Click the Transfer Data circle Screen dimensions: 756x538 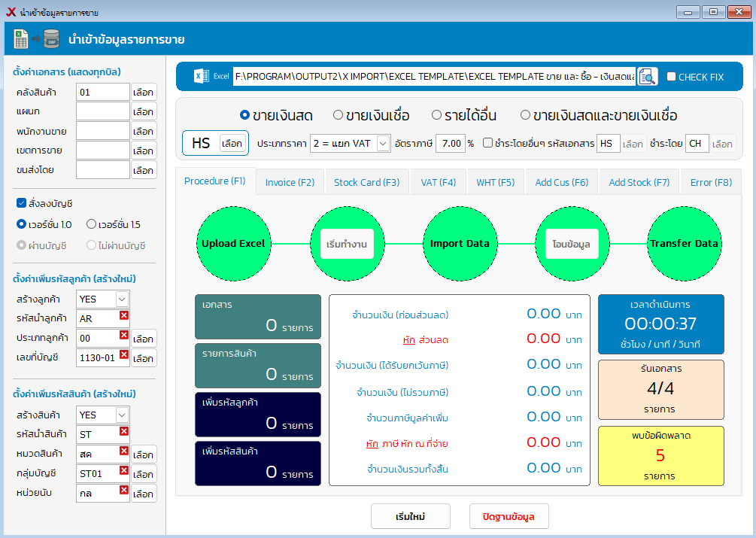(x=684, y=244)
